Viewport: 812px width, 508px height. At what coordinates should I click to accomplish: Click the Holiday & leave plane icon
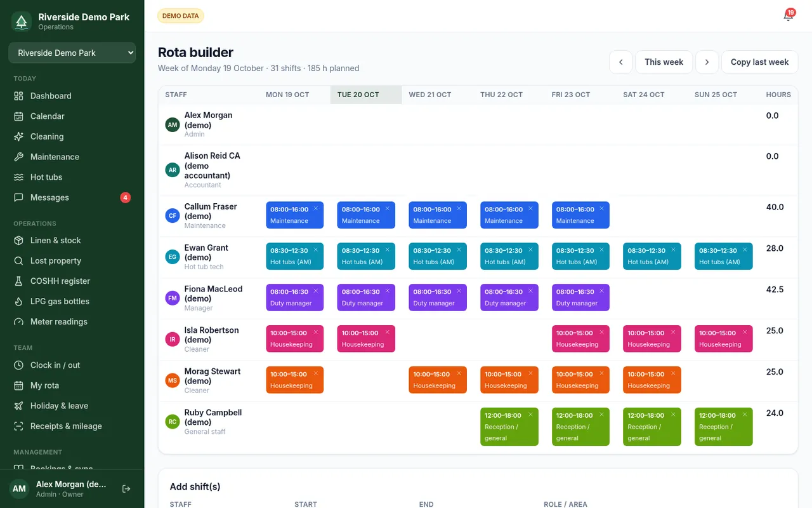(18, 406)
